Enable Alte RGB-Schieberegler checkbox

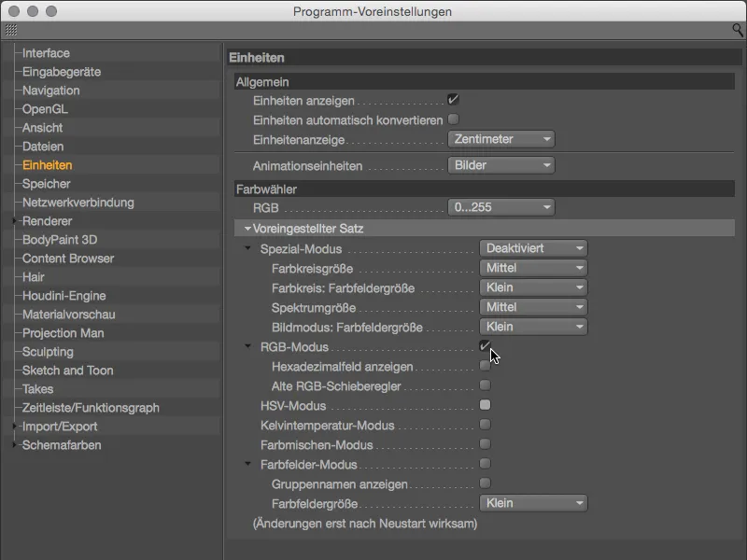[485, 385]
